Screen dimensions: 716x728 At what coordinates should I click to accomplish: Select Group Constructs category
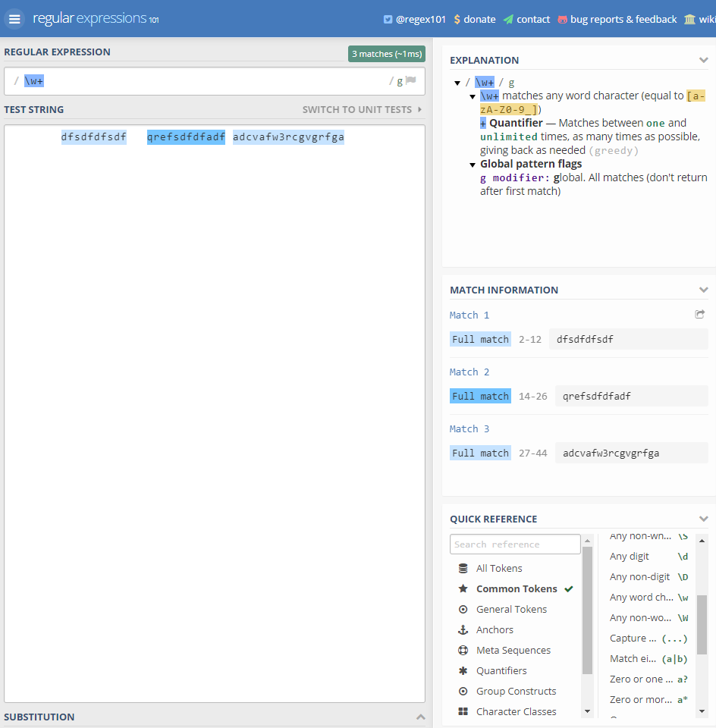click(516, 691)
